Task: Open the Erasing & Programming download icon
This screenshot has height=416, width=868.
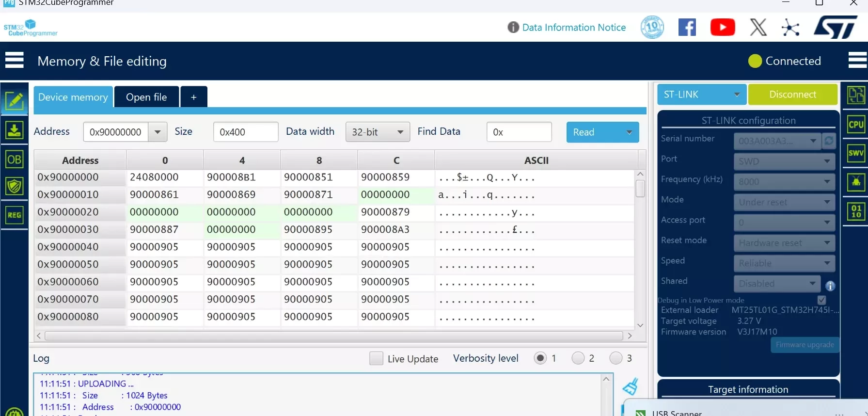Action: [15, 130]
